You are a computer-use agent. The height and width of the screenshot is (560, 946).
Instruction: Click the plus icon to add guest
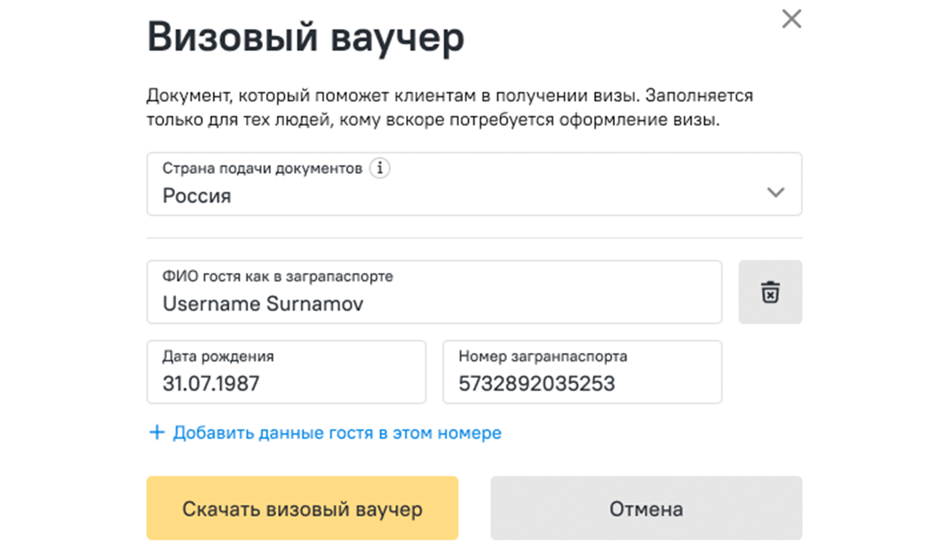(x=157, y=433)
